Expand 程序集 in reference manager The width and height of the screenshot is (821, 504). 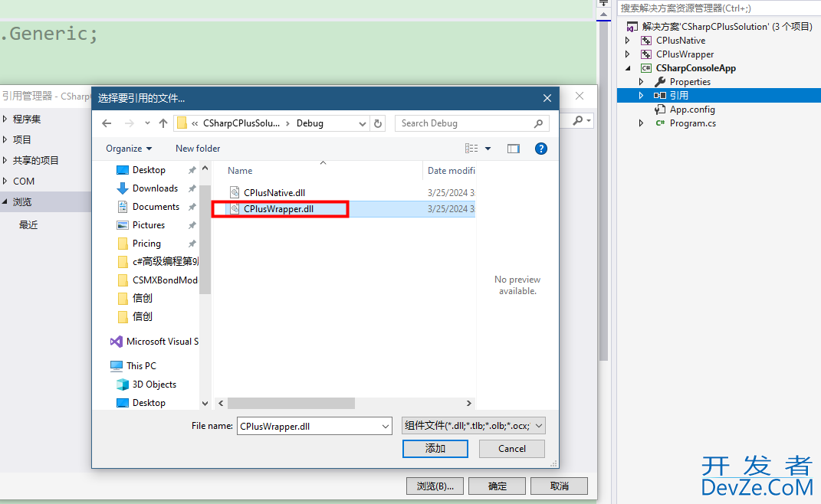click(5, 119)
